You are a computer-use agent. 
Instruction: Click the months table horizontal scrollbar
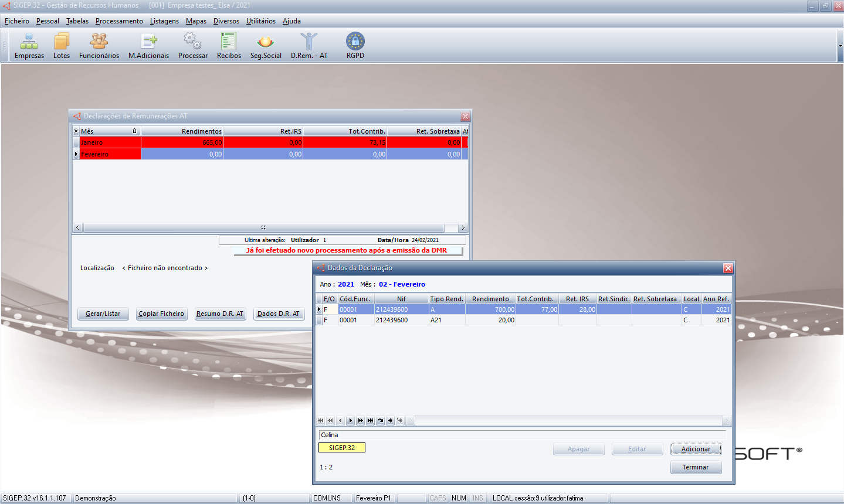(263, 227)
